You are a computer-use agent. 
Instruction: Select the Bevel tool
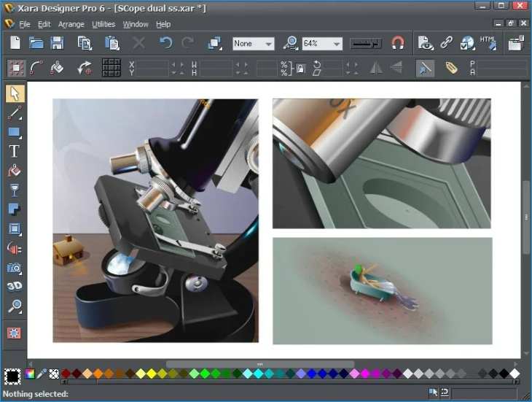tap(15, 229)
